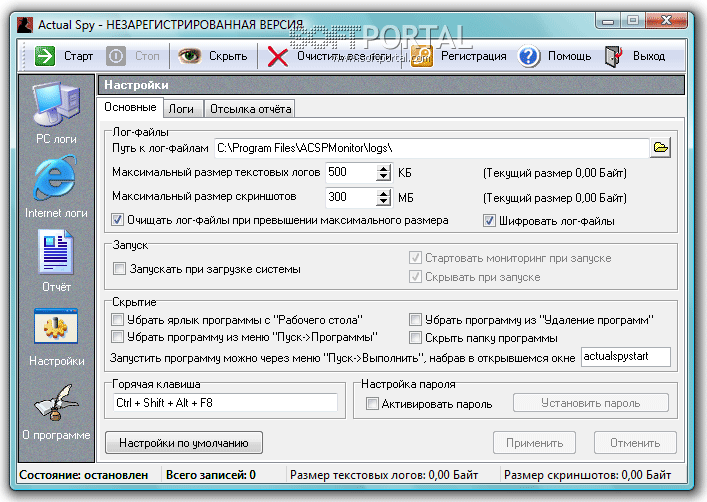Image resolution: width=707 pixels, height=502 pixels.
Task: Click Выход toolbar label
Action: 649,56
